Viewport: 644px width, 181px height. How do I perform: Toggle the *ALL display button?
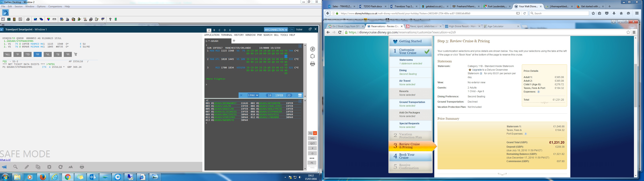(7, 54)
